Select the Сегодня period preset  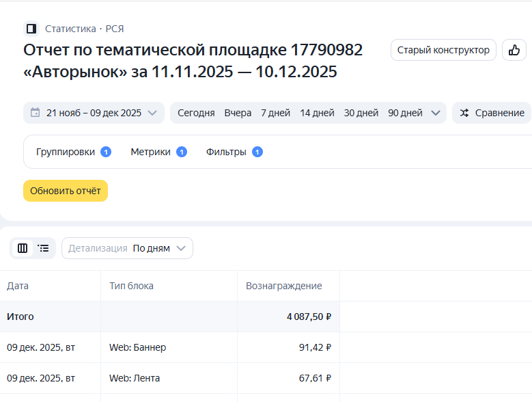point(196,113)
